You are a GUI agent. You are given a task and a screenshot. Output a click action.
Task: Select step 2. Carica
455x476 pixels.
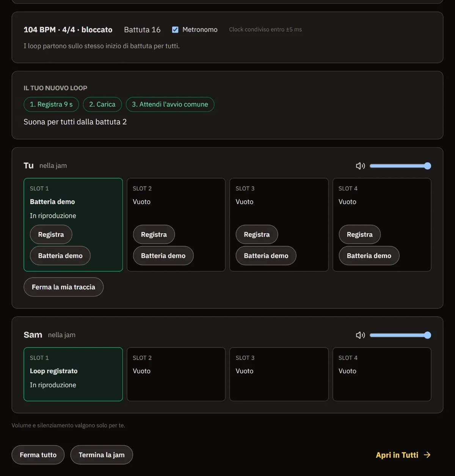102,104
